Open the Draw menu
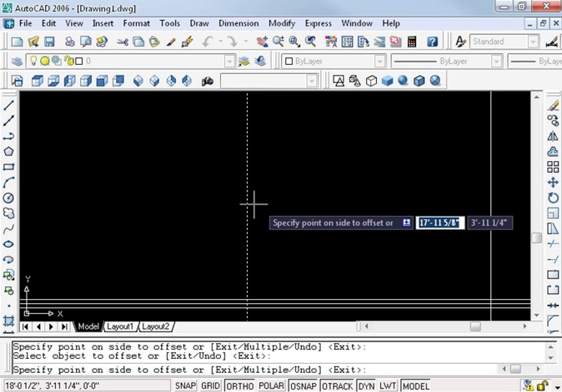The height and width of the screenshot is (392, 562). 199,23
